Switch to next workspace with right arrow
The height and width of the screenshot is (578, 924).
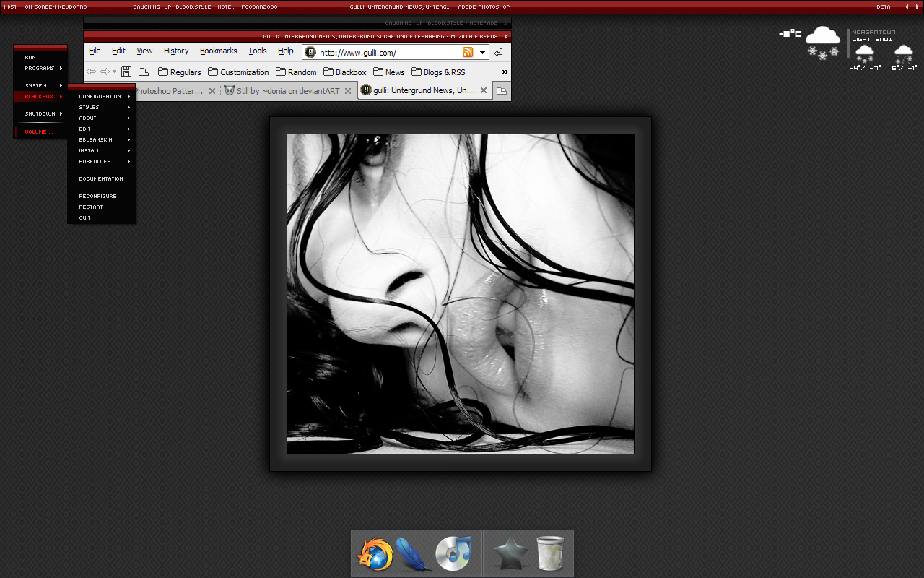(917, 7)
